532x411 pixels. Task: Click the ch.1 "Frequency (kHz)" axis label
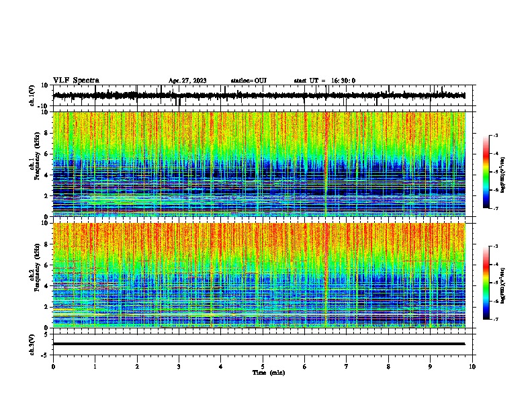tap(37, 156)
